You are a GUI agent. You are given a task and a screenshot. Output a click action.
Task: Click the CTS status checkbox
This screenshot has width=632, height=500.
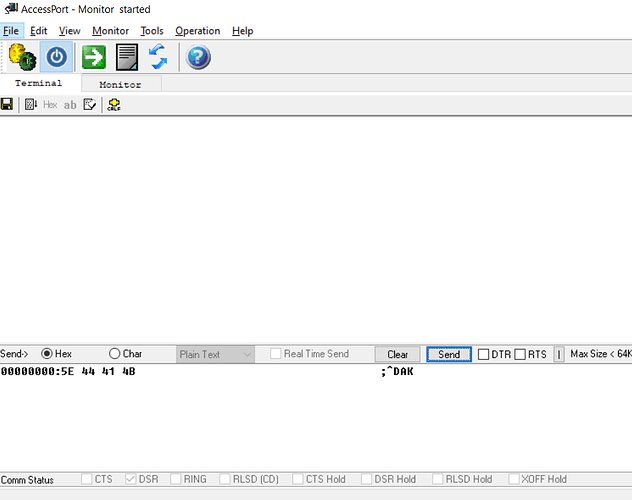86,479
